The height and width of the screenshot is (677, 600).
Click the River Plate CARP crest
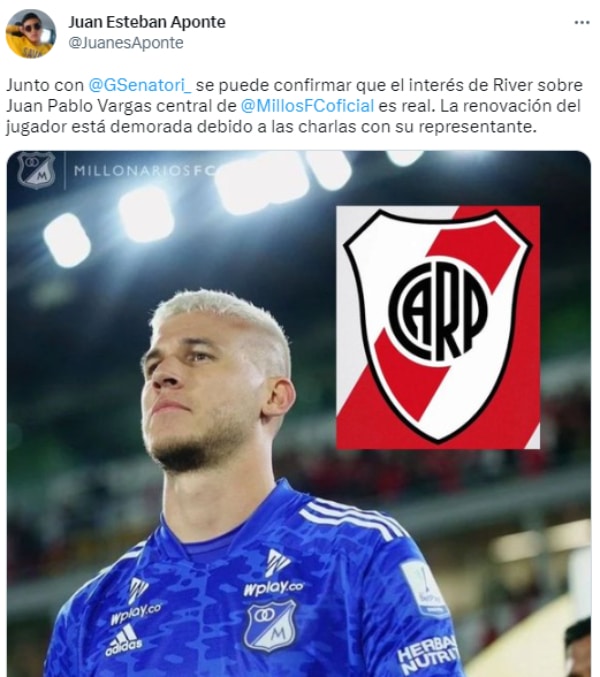point(438,327)
